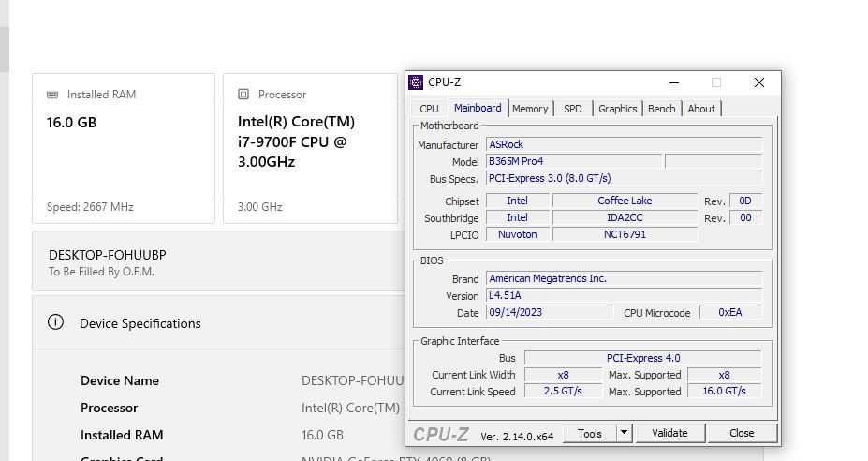Viewport: 868px width, 461px height.
Task: Click the NCT6791 LPCIO model value
Action: point(625,234)
